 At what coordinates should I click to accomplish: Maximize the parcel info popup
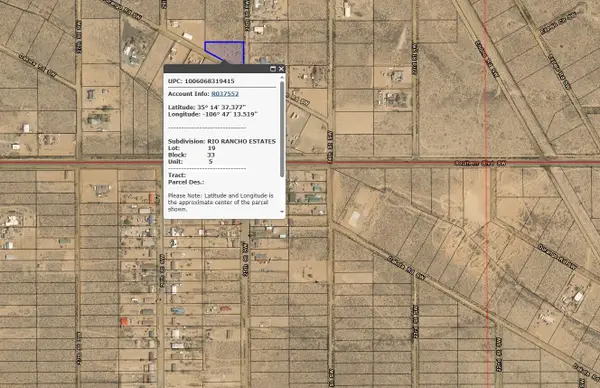(273, 69)
